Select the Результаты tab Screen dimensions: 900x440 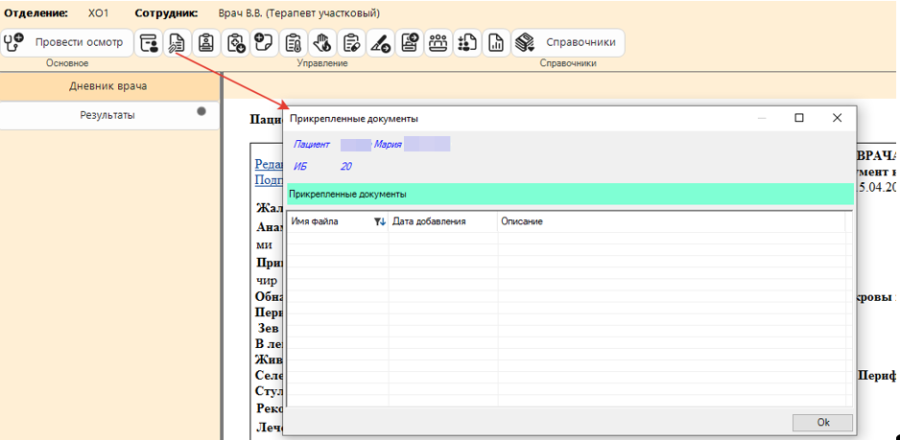[108, 115]
